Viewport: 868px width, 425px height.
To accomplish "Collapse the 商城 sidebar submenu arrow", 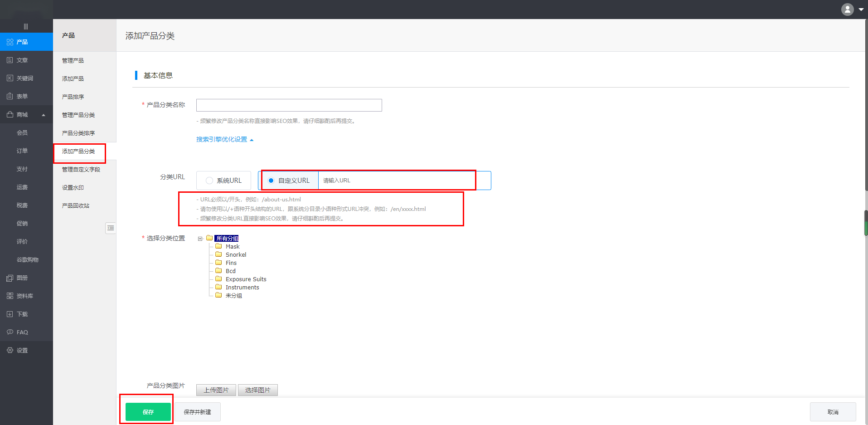I will [x=44, y=115].
